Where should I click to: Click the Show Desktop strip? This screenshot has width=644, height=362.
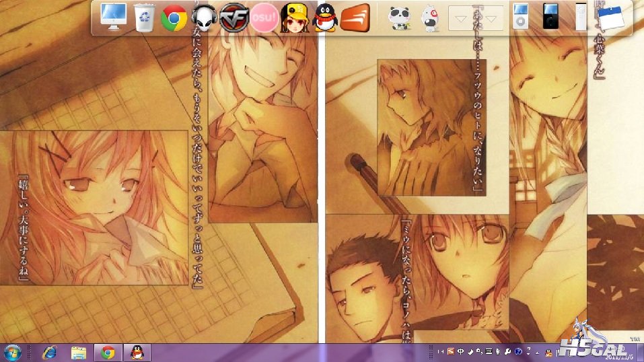(x=640, y=353)
